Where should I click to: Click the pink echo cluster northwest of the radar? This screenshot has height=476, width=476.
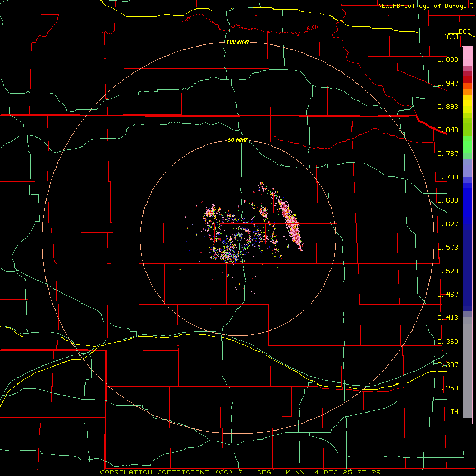click(x=211, y=212)
